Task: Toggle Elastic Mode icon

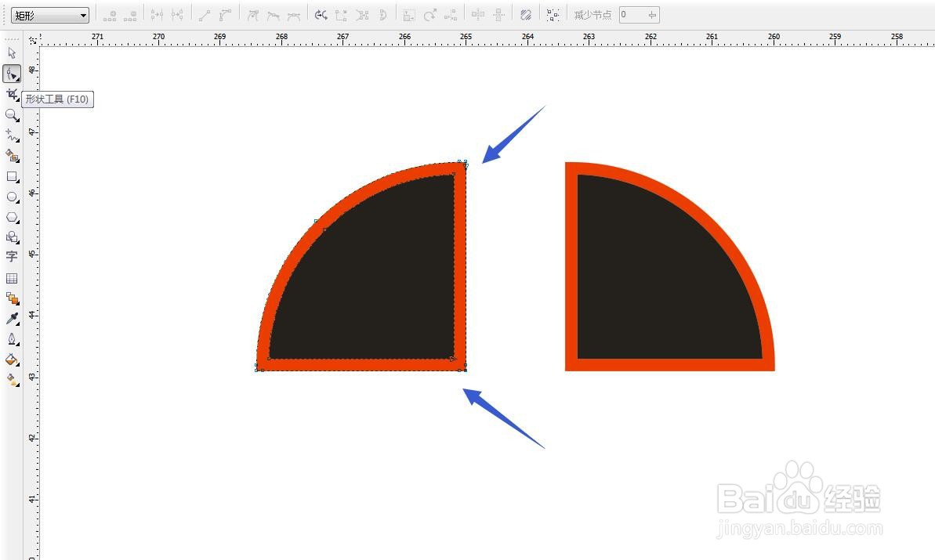Action: 525,15
